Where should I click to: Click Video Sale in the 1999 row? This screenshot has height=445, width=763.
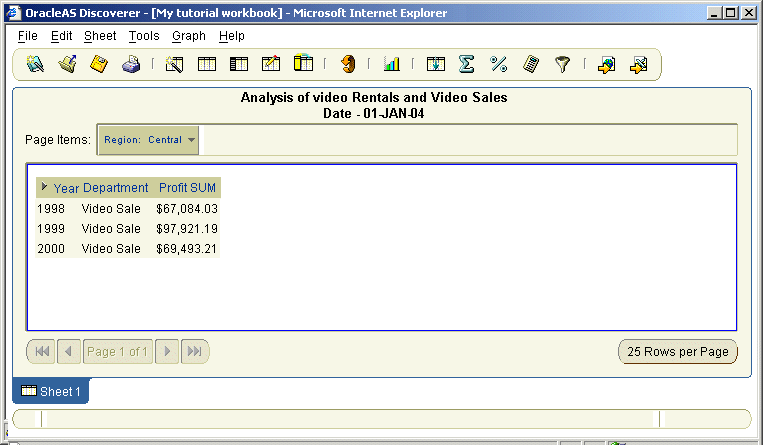coord(111,229)
